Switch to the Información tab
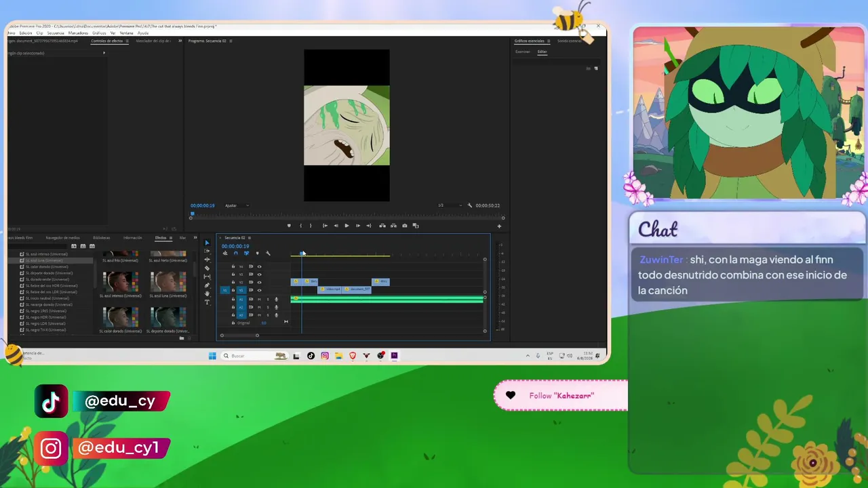Screen dimensions: 868x488 click(x=133, y=238)
